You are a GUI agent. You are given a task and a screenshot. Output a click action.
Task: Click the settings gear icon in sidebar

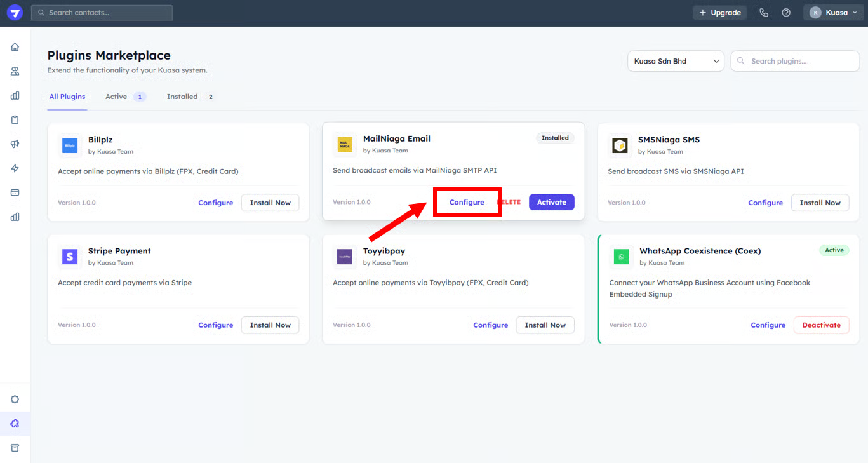[15, 399]
